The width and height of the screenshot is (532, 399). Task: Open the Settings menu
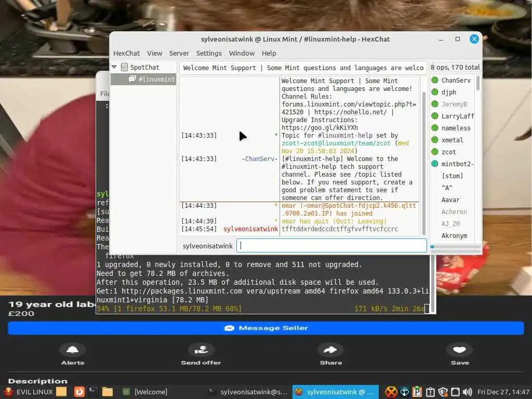tap(209, 54)
